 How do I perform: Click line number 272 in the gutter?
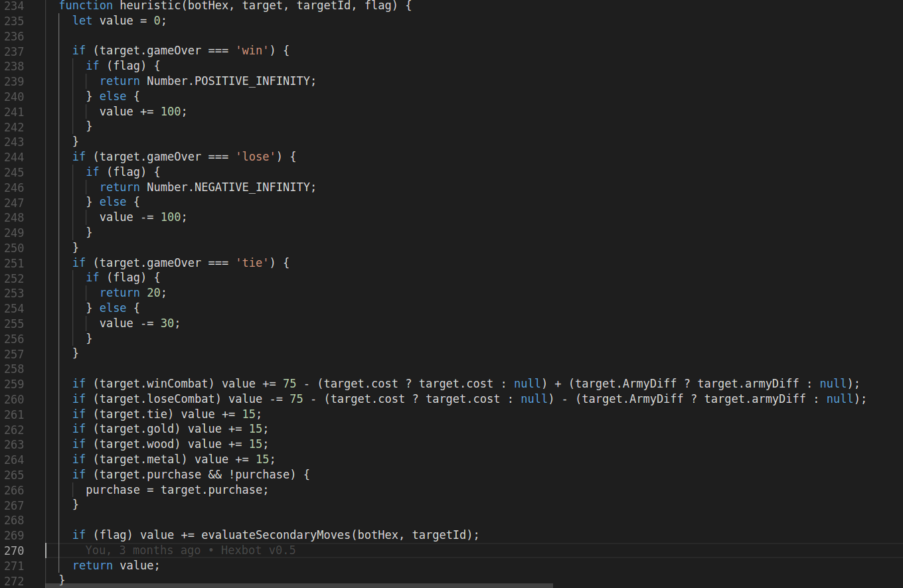[x=14, y=581]
